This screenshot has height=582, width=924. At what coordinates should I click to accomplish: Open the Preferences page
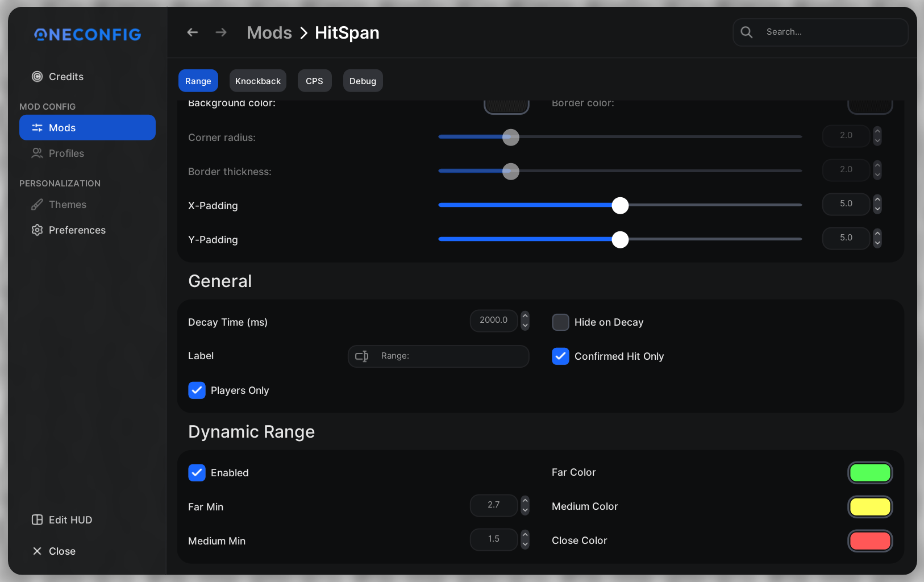(x=88, y=230)
